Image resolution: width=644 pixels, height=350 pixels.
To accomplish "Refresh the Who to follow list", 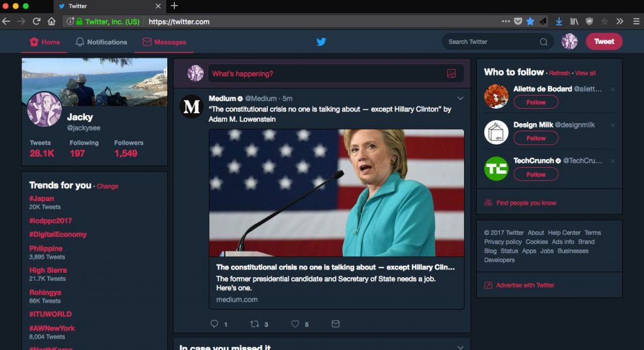I will click(559, 73).
